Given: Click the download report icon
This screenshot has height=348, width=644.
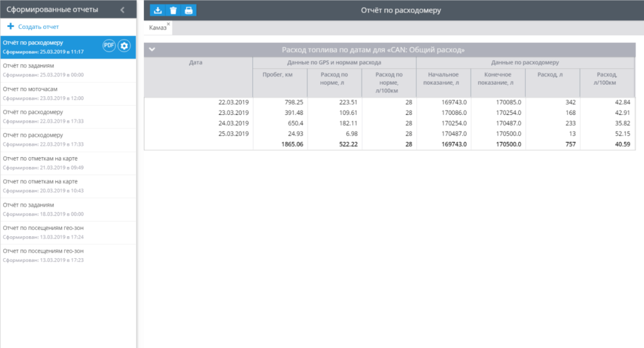Looking at the screenshot, I should point(157,10).
